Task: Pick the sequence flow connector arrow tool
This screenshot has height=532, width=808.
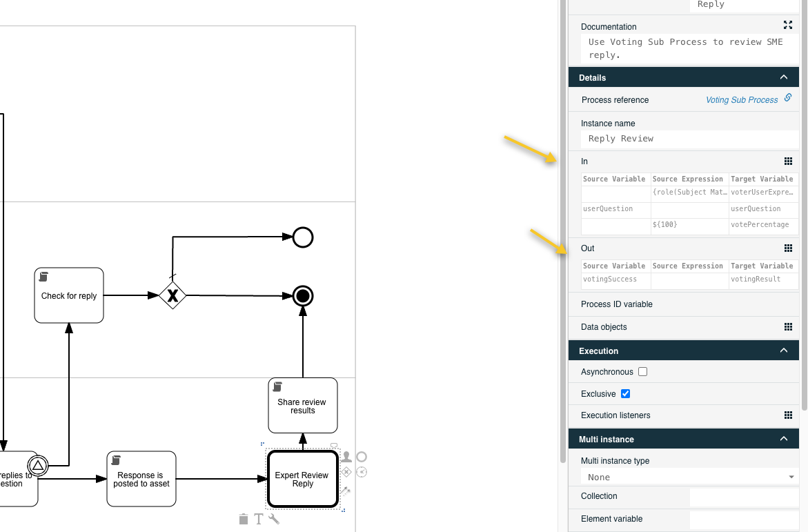Action: [346, 491]
